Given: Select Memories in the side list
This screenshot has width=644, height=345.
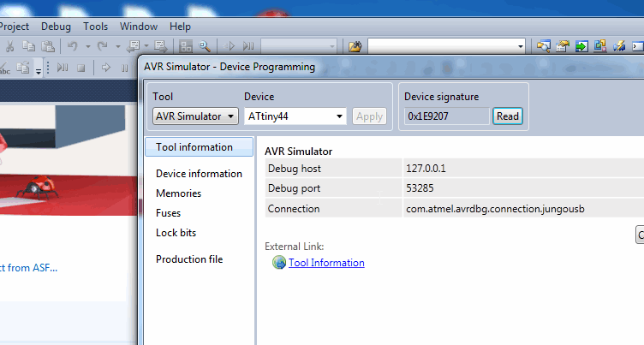Looking at the screenshot, I should coord(178,193).
